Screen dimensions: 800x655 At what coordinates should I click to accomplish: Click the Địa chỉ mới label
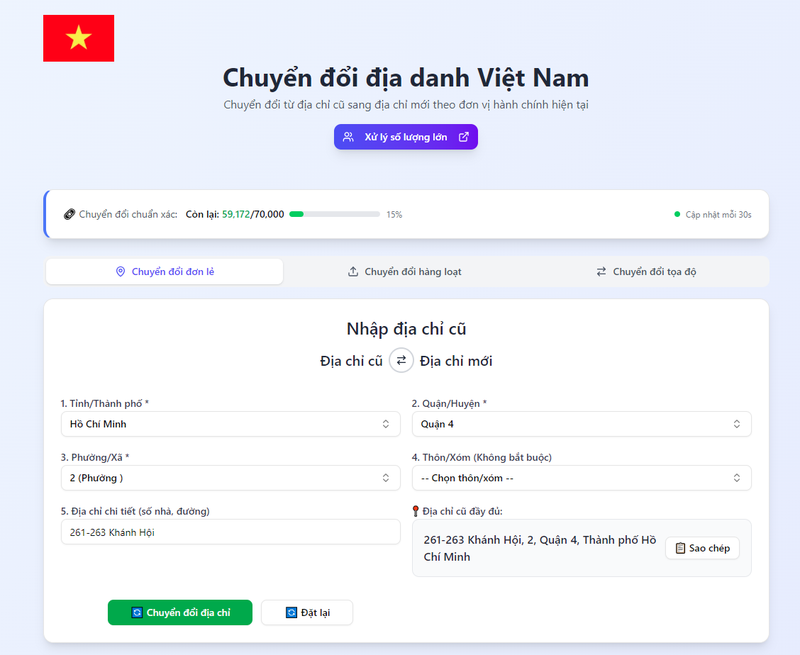(x=456, y=361)
